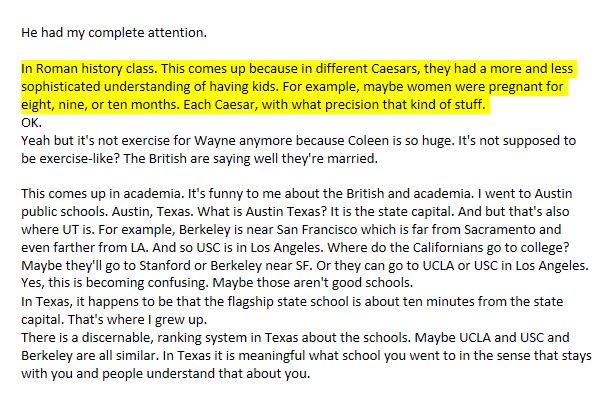This screenshot has height=410, width=611.
Task: Click the line reading "OK."
Action: [x=31, y=123]
